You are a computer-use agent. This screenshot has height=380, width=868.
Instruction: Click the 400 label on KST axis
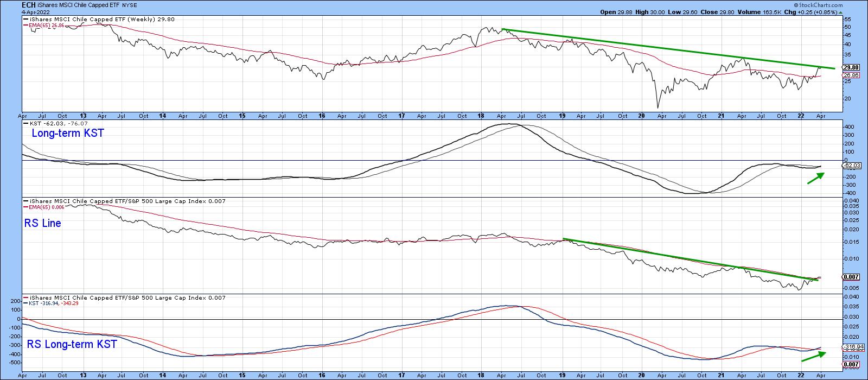[848, 127]
